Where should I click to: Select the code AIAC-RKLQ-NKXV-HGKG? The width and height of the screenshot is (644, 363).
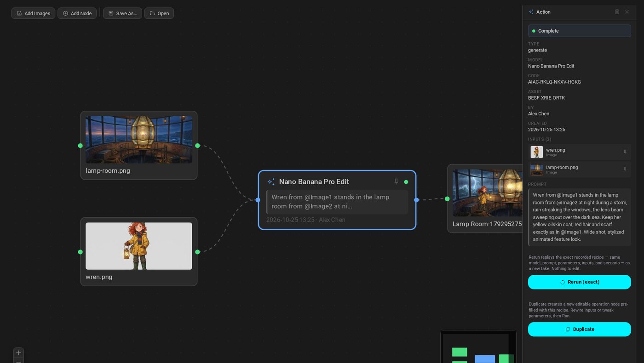[554, 82]
